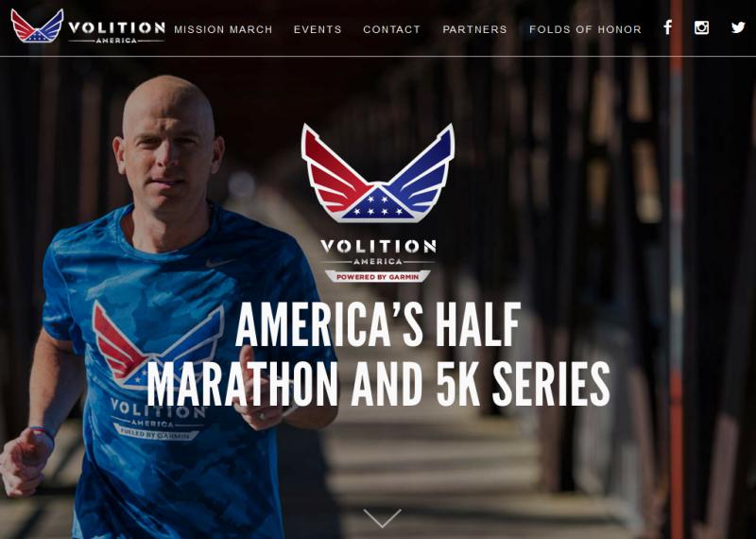Open the Facebook social icon
This screenshot has width=756, height=539.
[x=668, y=27]
